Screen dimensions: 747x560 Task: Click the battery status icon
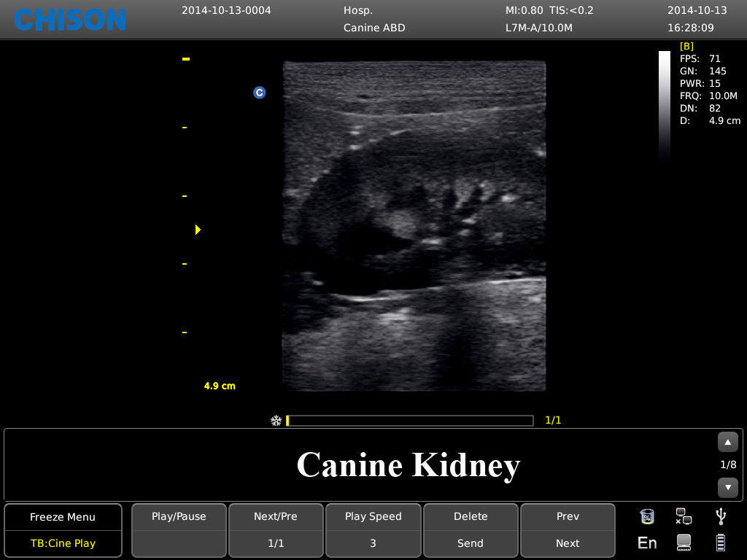[x=720, y=542]
